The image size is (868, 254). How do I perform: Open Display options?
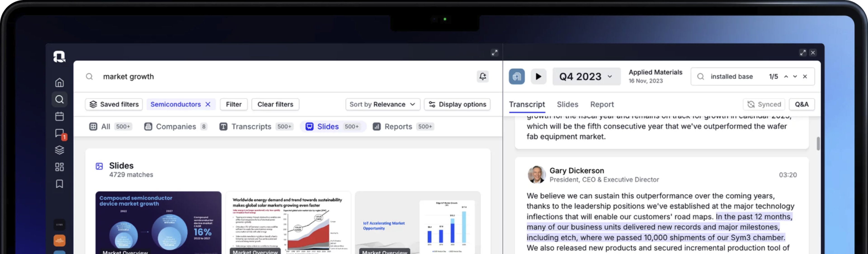(x=457, y=105)
